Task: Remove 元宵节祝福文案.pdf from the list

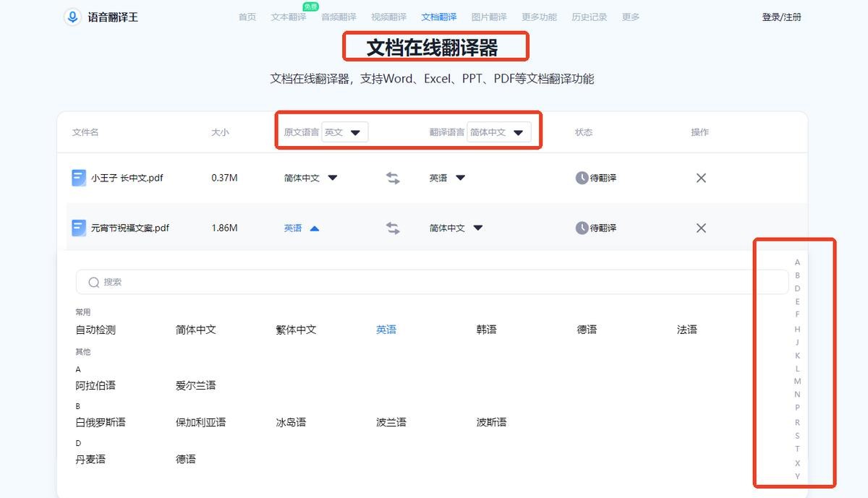Action: coord(700,228)
